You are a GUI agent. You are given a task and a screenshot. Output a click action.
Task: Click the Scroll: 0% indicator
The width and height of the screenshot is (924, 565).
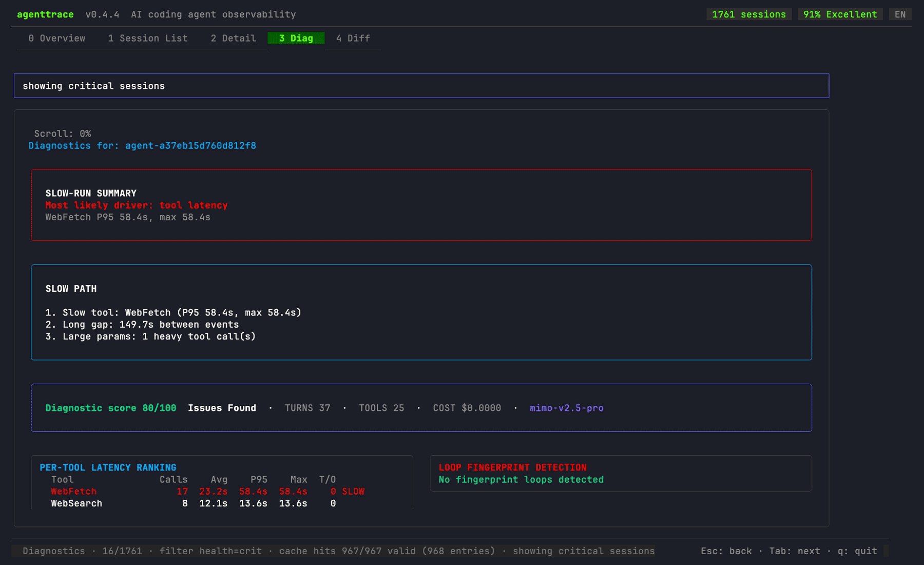[63, 134]
